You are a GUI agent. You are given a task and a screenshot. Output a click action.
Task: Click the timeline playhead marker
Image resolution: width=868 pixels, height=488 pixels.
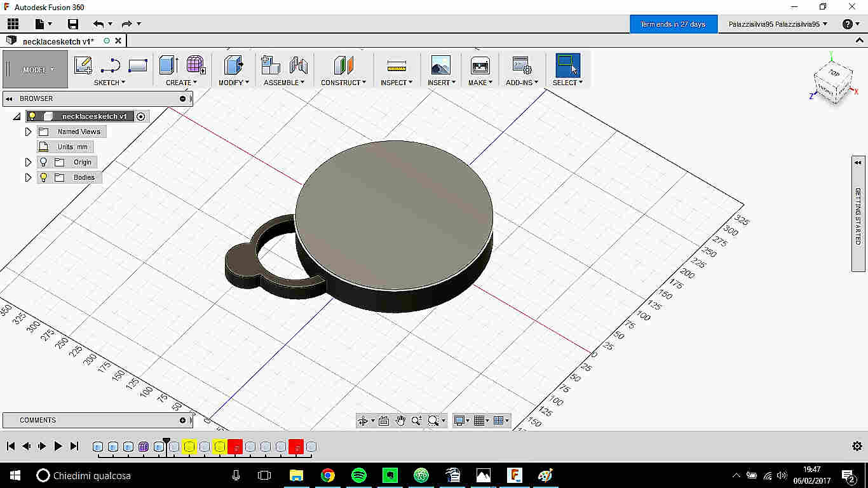click(x=166, y=440)
